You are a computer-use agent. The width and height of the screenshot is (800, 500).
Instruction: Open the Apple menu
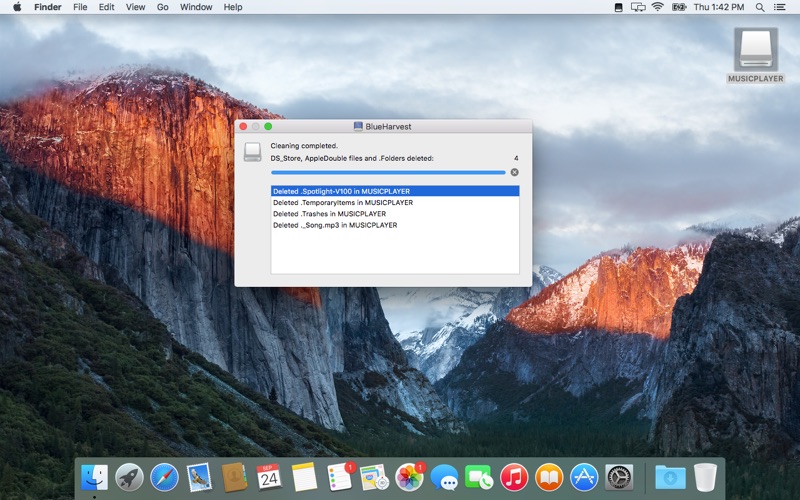pos(16,7)
